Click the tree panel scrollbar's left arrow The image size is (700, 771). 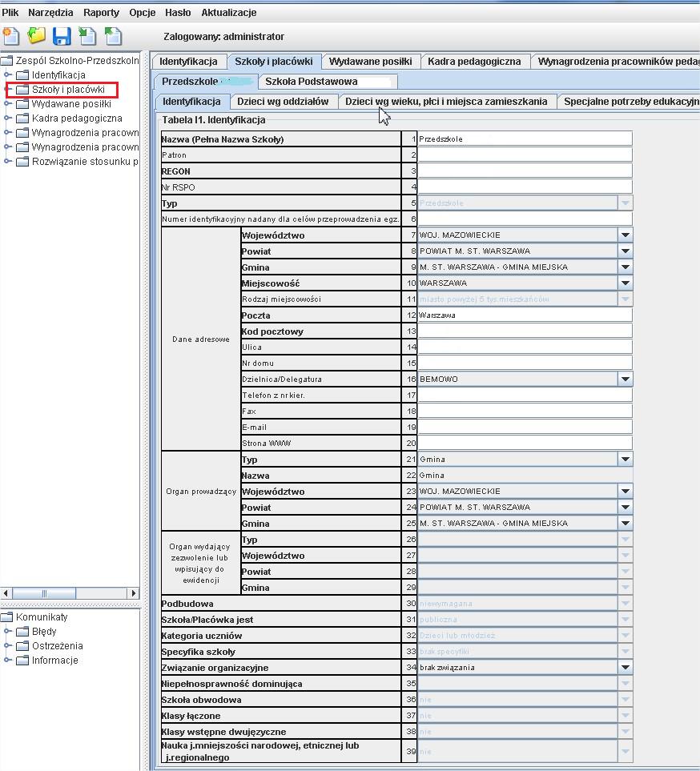6,593
